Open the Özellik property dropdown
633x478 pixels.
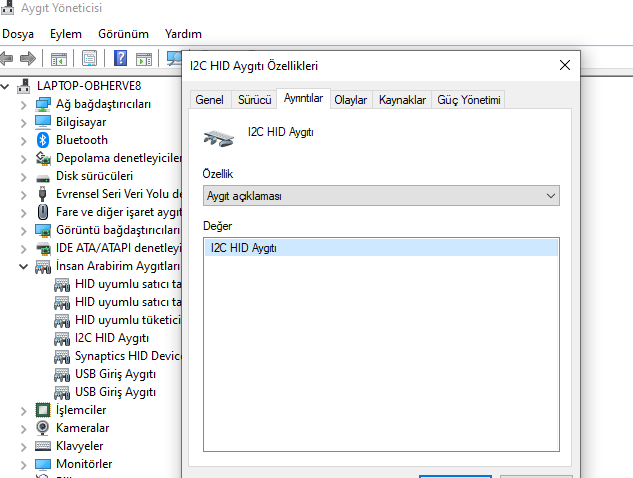click(380, 196)
